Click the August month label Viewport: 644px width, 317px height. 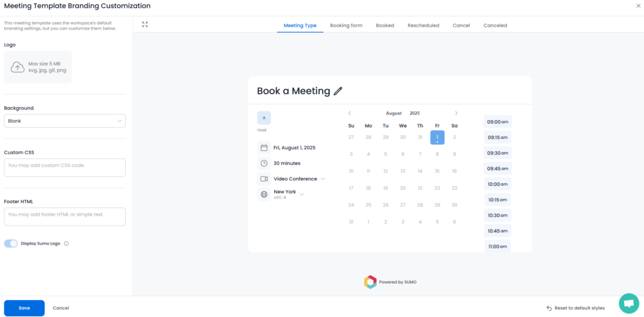394,113
